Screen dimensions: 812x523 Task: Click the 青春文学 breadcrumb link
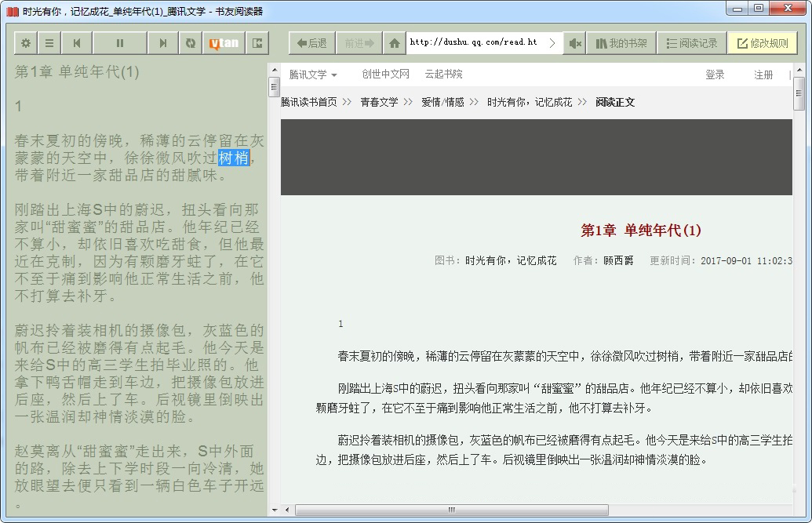click(x=379, y=102)
